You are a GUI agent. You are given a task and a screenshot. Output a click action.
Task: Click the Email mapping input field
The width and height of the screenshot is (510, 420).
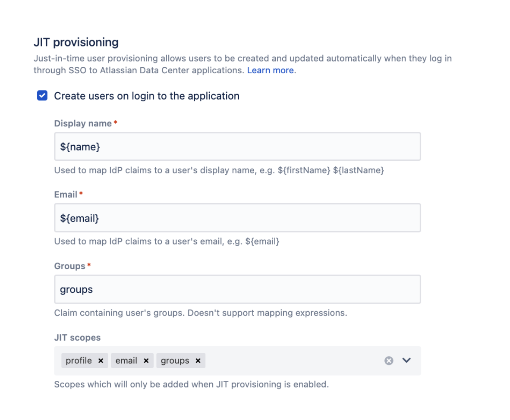click(237, 218)
